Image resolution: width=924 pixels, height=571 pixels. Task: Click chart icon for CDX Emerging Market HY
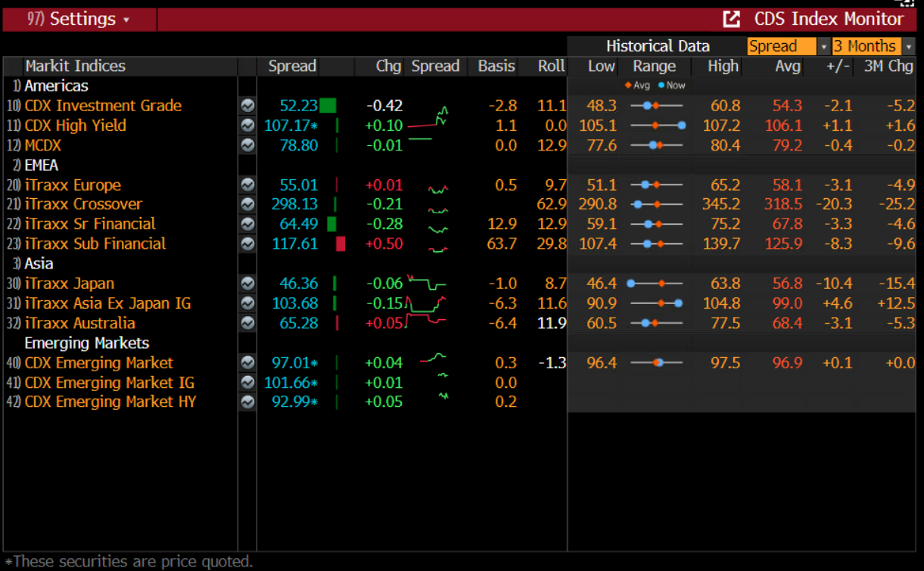(247, 402)
